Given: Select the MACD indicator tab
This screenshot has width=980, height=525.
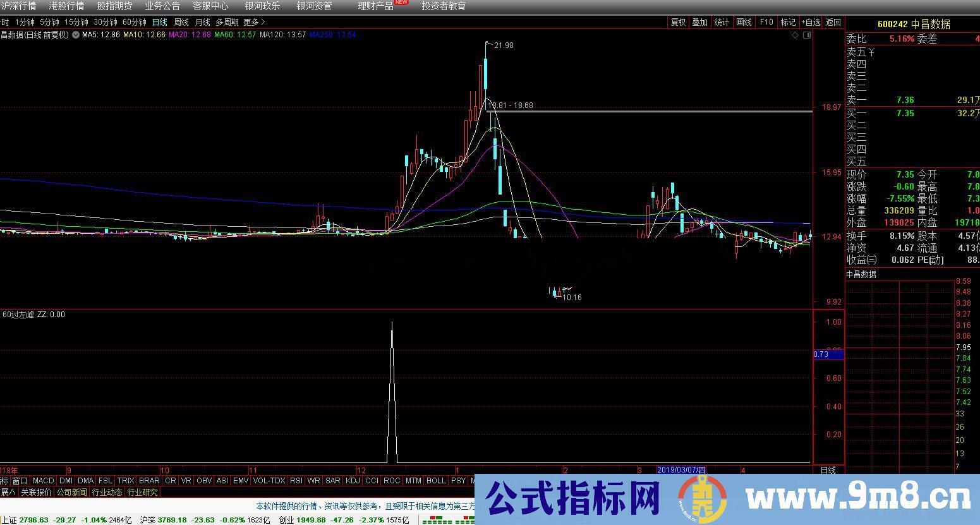Looking at the screenshot, I should click(44, 481).
